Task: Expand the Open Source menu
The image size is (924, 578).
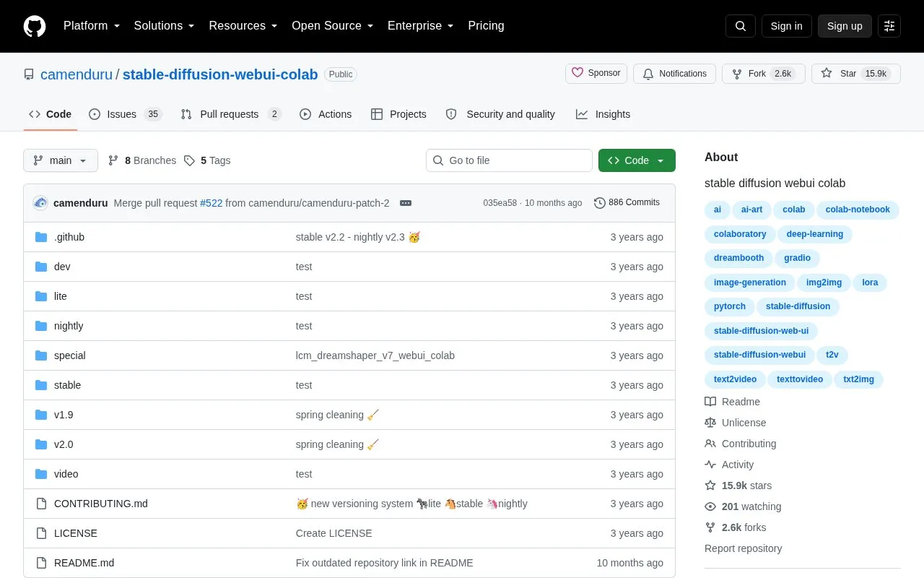Action: 332,26
